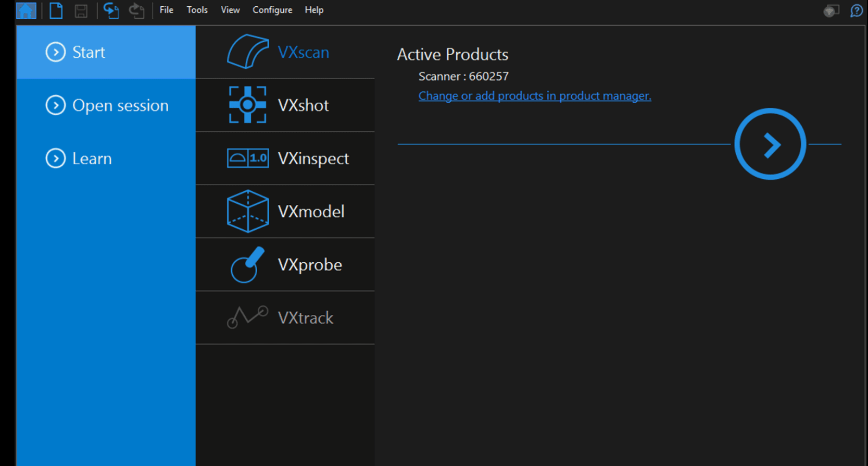Click the scanner connection status icon
This screenshot has height=466, width=868.
point(831,10)
